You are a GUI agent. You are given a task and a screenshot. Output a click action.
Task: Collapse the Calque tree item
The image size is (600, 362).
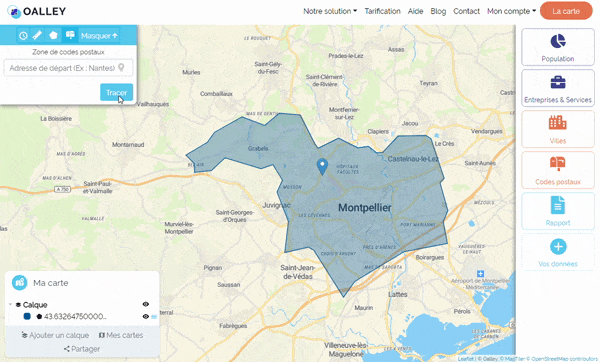pos(10,305)
